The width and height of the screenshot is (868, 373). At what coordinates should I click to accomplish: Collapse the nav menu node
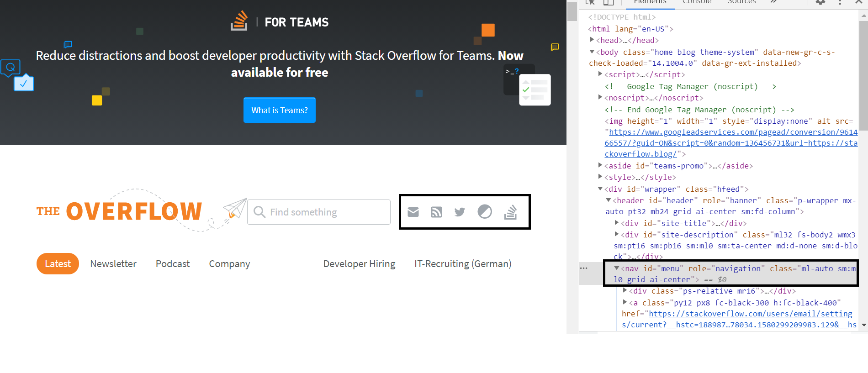click(617, 268)
